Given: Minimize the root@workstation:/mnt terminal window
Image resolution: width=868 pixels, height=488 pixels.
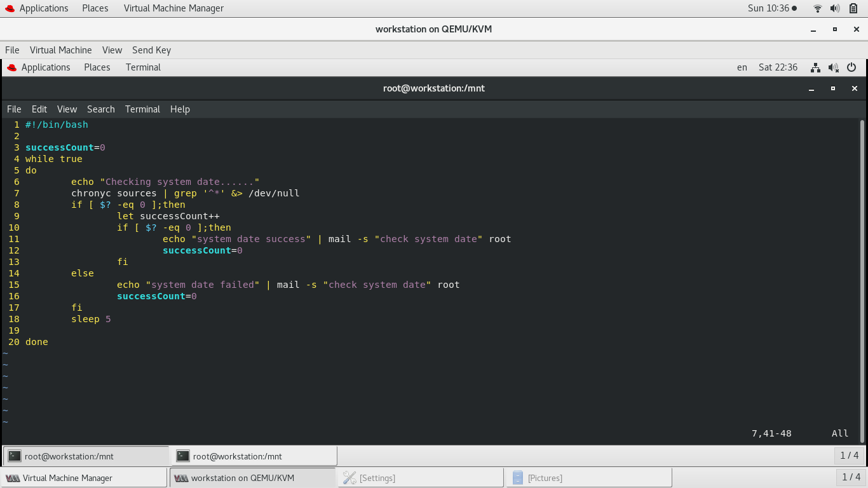Looking at the screenshot, I should click(812, 89).
